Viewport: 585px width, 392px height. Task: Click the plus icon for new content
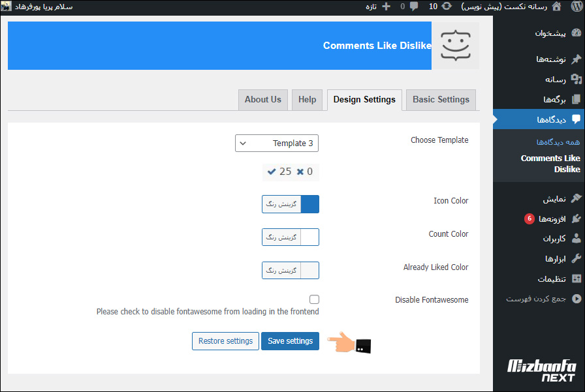[387, 7]
